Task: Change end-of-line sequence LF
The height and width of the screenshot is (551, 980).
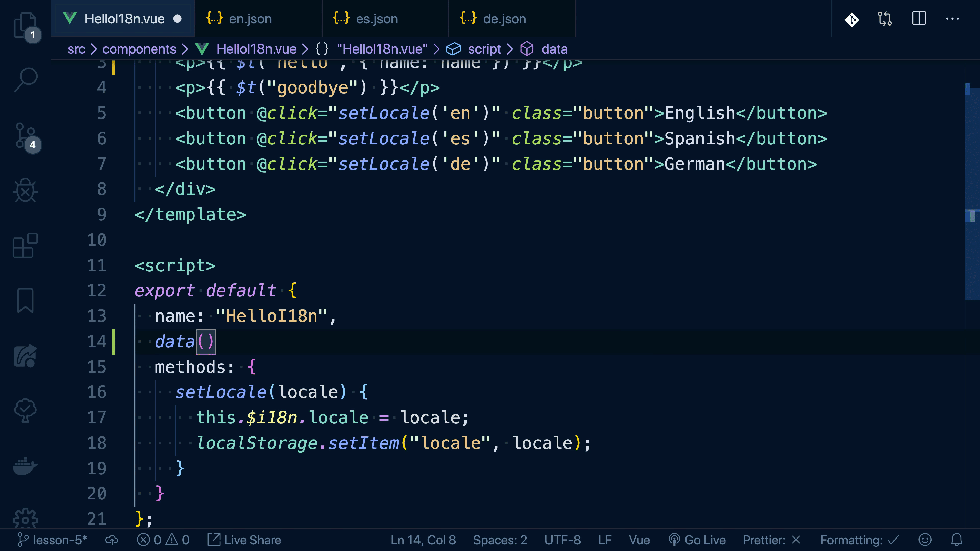Action: tap(605, 540)
